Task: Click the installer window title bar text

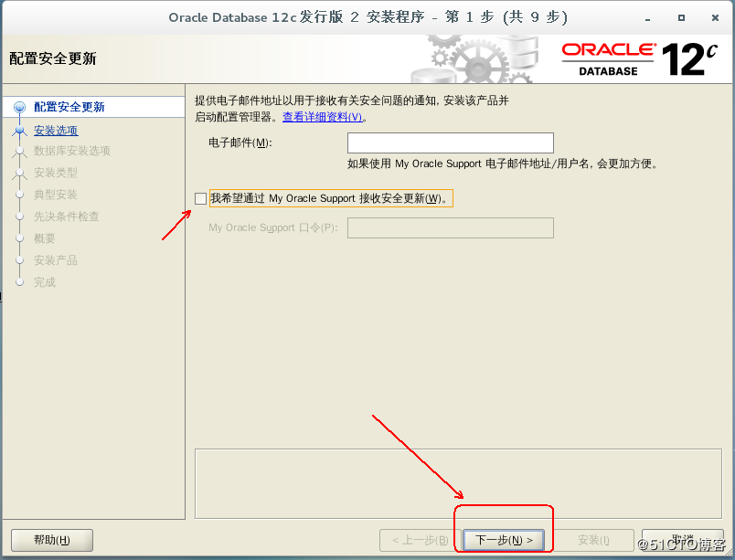Action: 368,17
